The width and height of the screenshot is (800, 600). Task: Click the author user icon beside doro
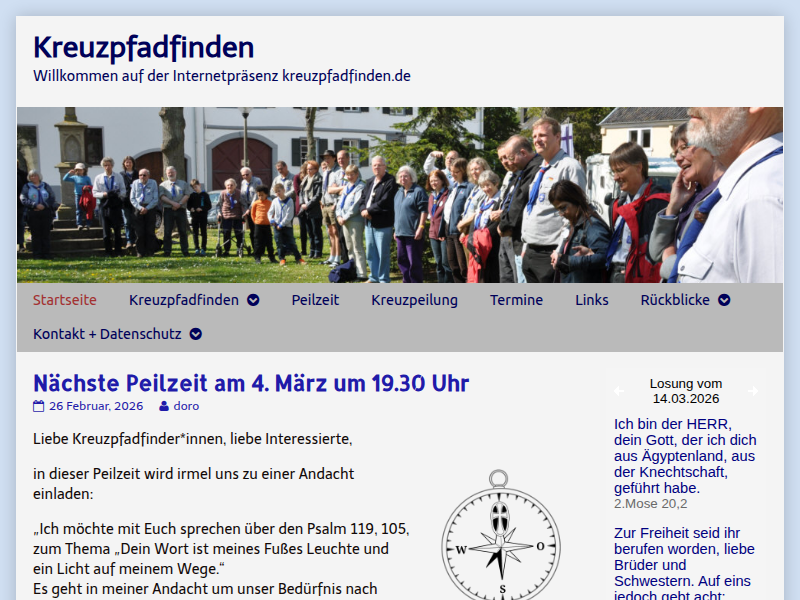(164, 407)
